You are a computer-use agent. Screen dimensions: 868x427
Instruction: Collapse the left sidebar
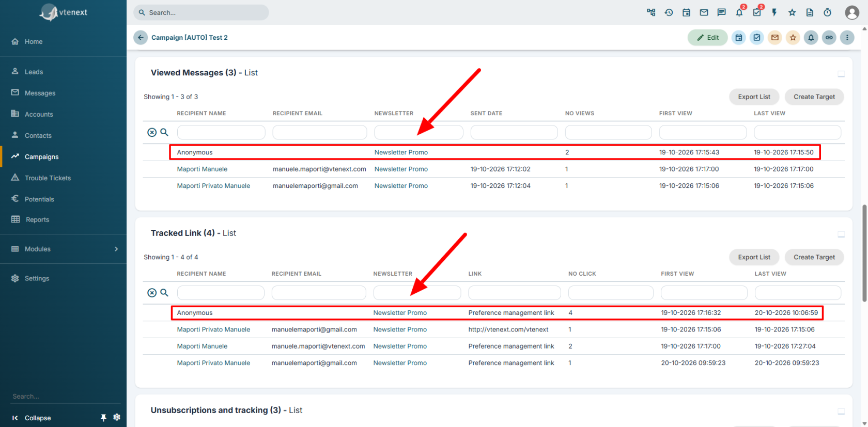pos(31,418)
